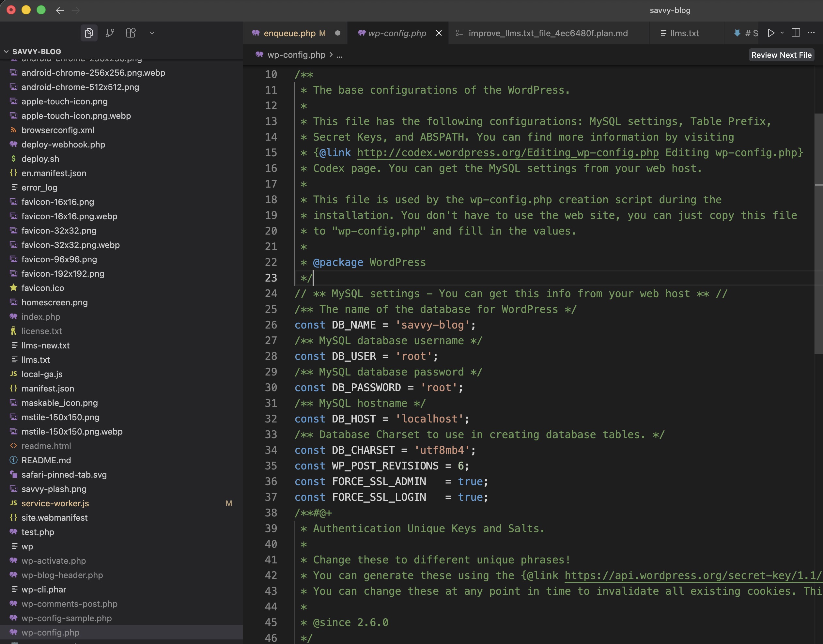
Task: Close the wp-config.php tab
Action: 438,33
